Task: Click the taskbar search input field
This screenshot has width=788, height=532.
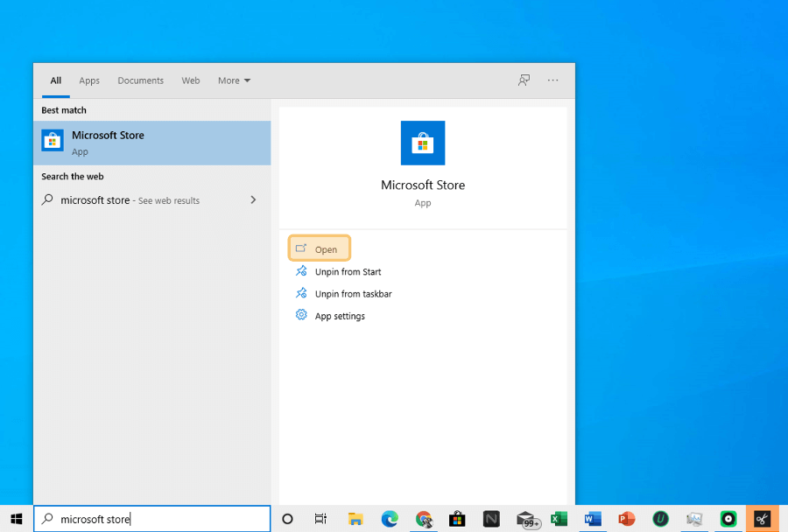Action: [x=151, y=518]
